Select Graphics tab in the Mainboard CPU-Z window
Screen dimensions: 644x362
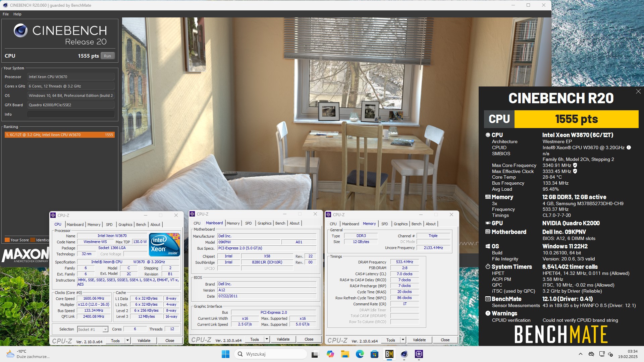click(265, 223)
